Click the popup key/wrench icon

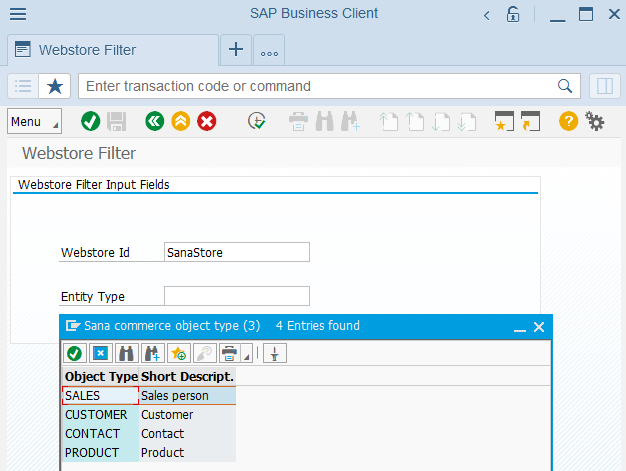204,353
